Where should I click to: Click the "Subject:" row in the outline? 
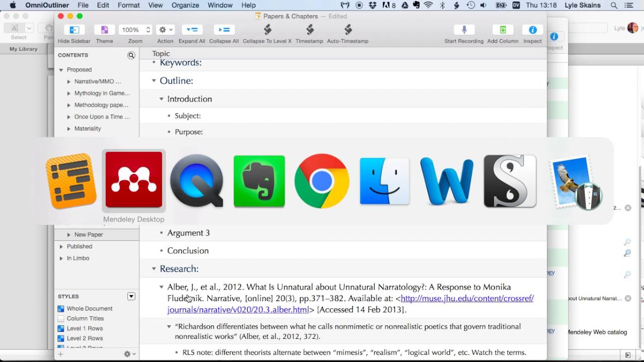tap(343, 116)
